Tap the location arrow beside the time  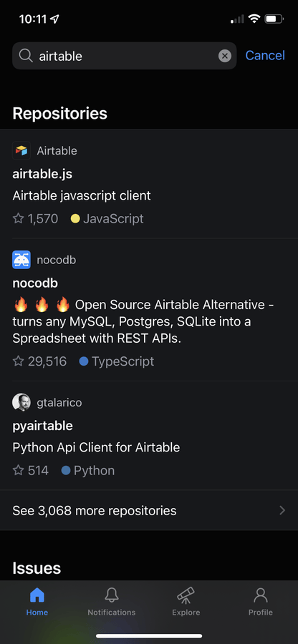point(54,19)
